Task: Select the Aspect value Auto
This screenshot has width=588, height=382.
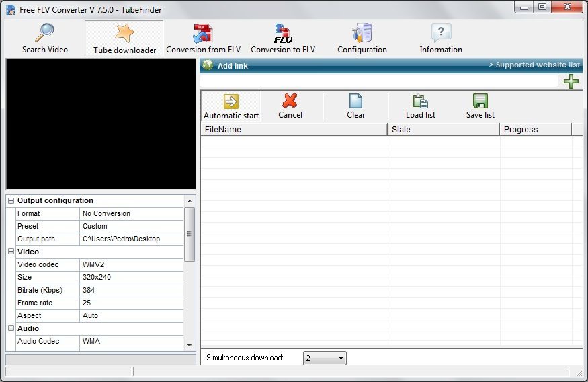Action: [x=132, y=315]
